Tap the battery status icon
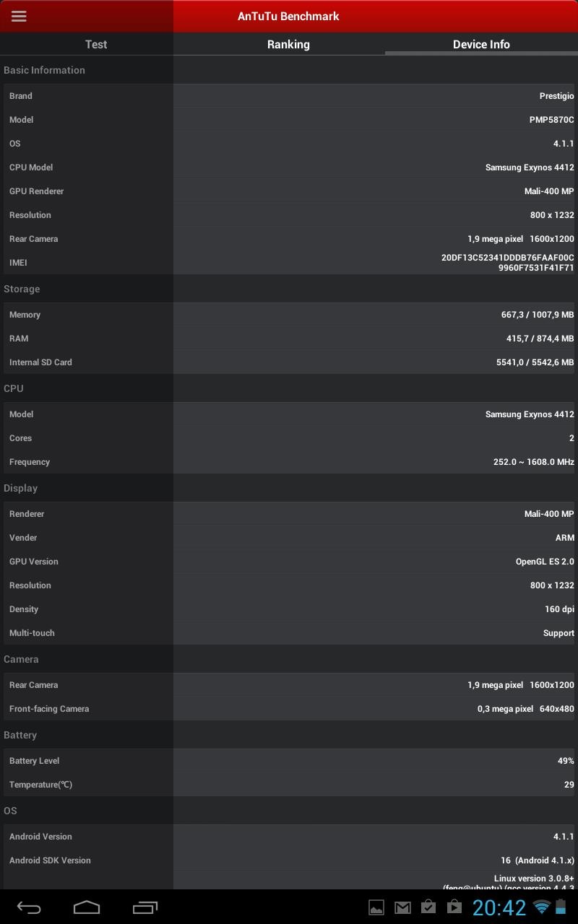578x924 pixels. tap(561, 907)
